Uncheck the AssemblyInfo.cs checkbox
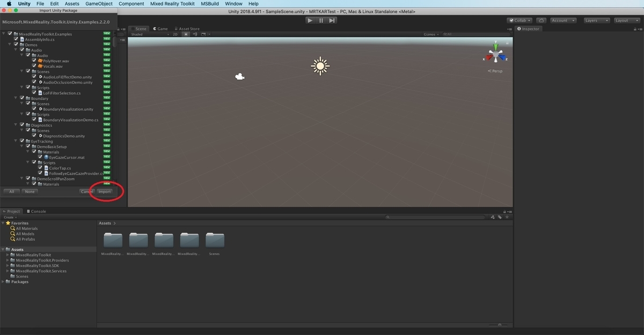 pos(16,40)
